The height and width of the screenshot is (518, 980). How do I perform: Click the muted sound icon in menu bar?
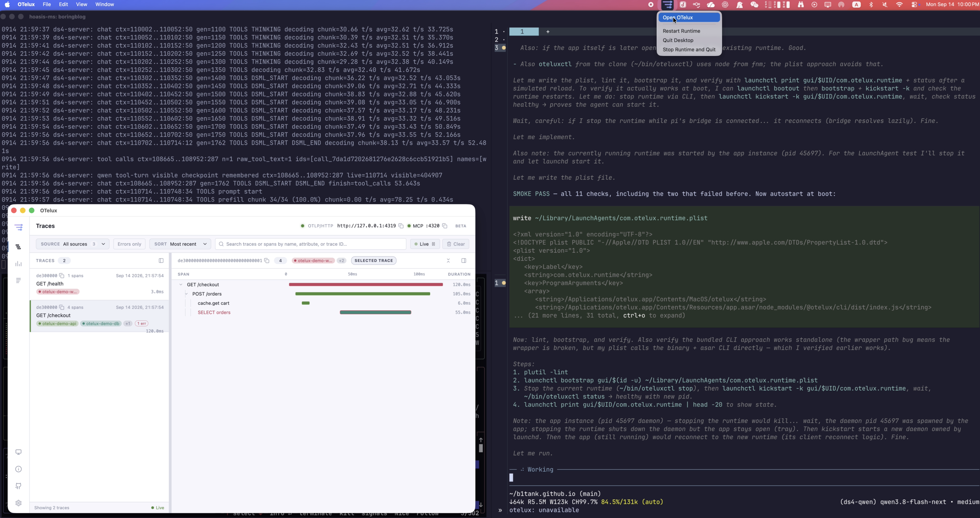coord(885,5)
